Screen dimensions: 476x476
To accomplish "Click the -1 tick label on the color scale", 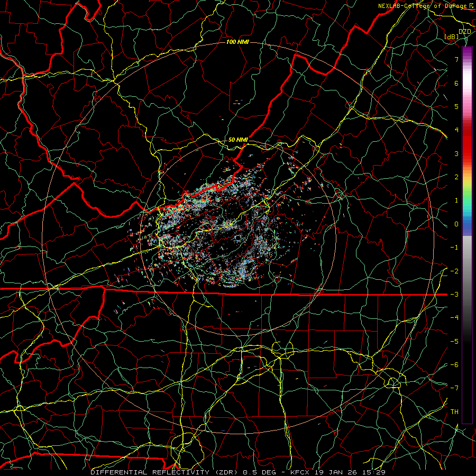I will (x=454, y=248).
